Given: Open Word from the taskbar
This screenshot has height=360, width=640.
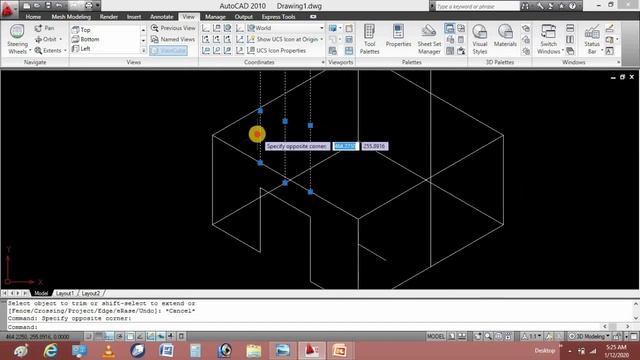Looking at the screenshot, I should (167, 351).
